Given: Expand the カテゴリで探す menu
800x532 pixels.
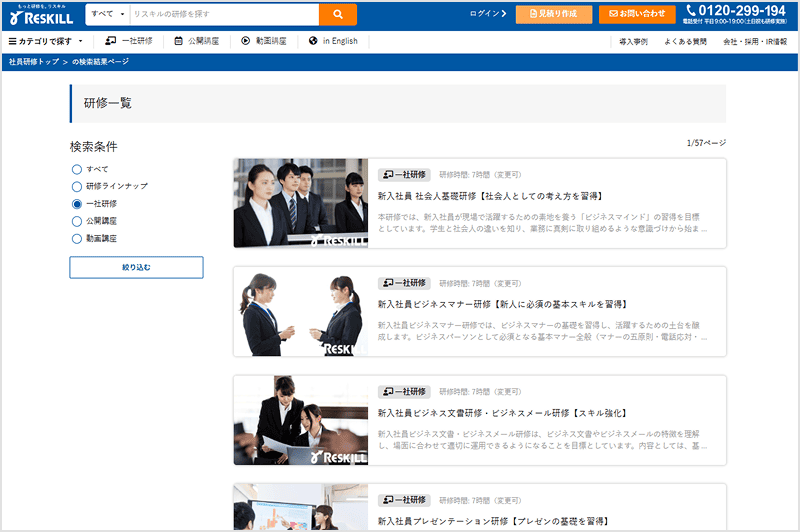Looking at the screenshot, I should [45, 41].
